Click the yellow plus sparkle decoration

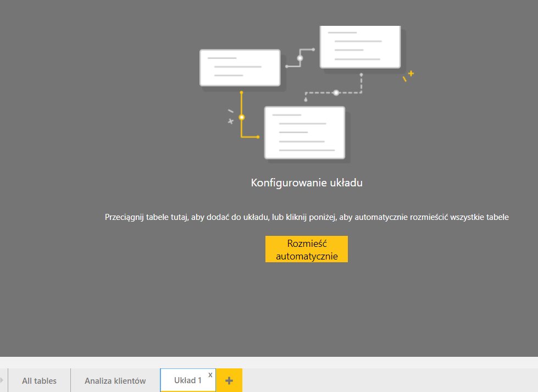tap(411, 73)
